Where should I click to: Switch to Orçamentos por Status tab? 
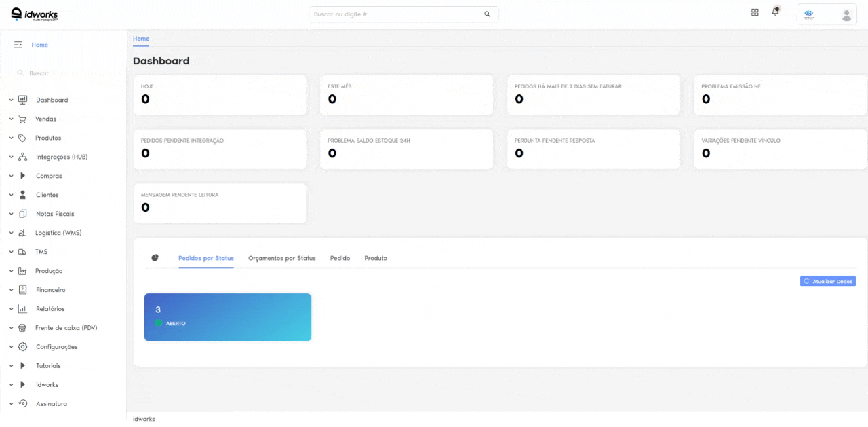pos(282,258)
